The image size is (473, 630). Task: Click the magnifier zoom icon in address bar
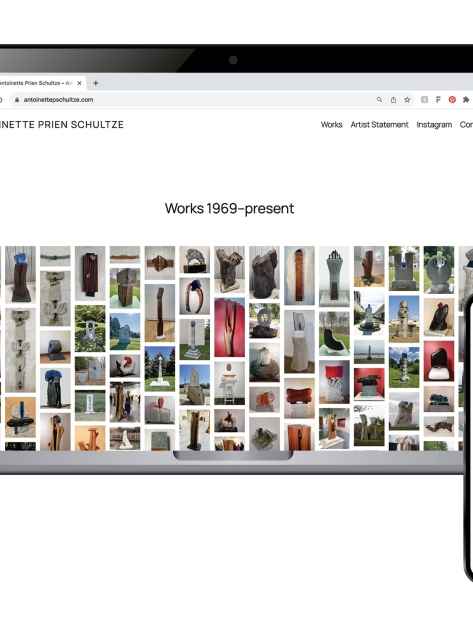click(379, 100)
